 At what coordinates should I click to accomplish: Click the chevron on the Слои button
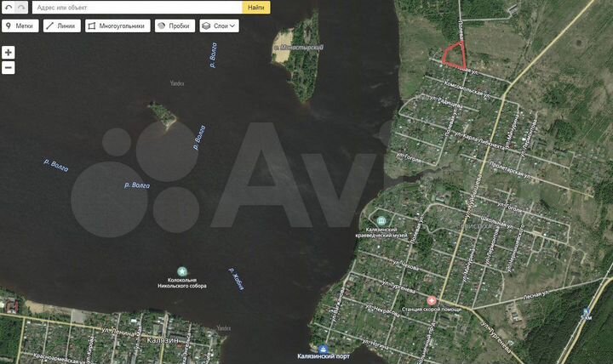[232, 26]
